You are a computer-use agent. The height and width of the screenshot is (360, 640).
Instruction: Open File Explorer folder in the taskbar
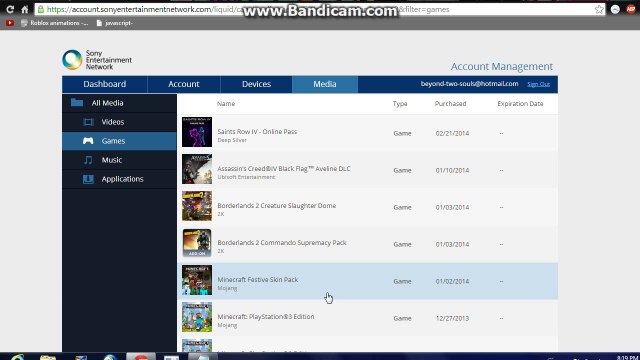[x=48, y=357]
